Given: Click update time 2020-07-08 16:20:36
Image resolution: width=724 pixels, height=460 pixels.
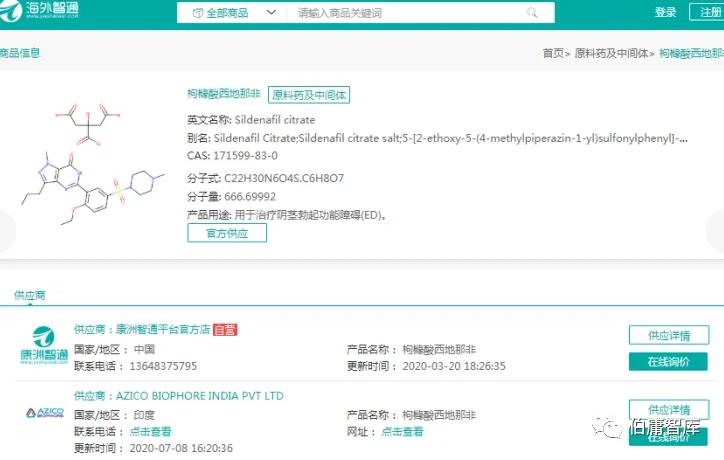Looking at the screenshot, I should coord(181,448).
